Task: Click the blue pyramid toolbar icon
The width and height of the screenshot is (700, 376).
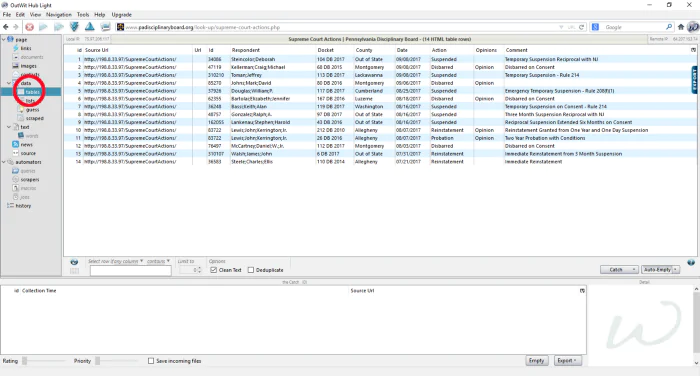Action: click(90, 27)
